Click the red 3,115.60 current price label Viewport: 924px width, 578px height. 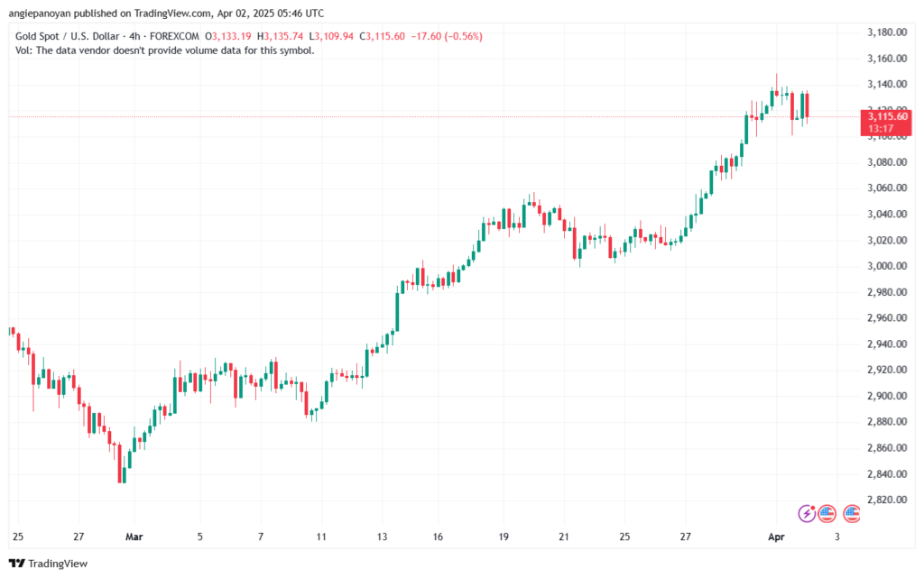(x=884, y=117)
